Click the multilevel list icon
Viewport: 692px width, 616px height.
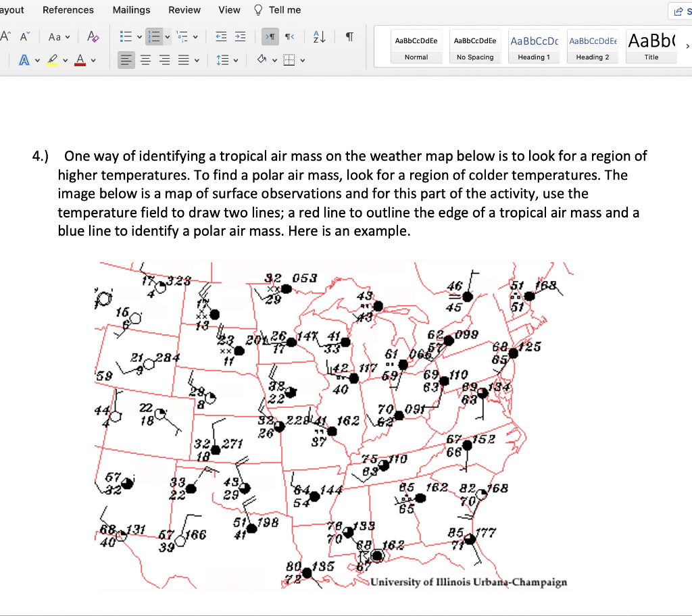coord(182,36)
